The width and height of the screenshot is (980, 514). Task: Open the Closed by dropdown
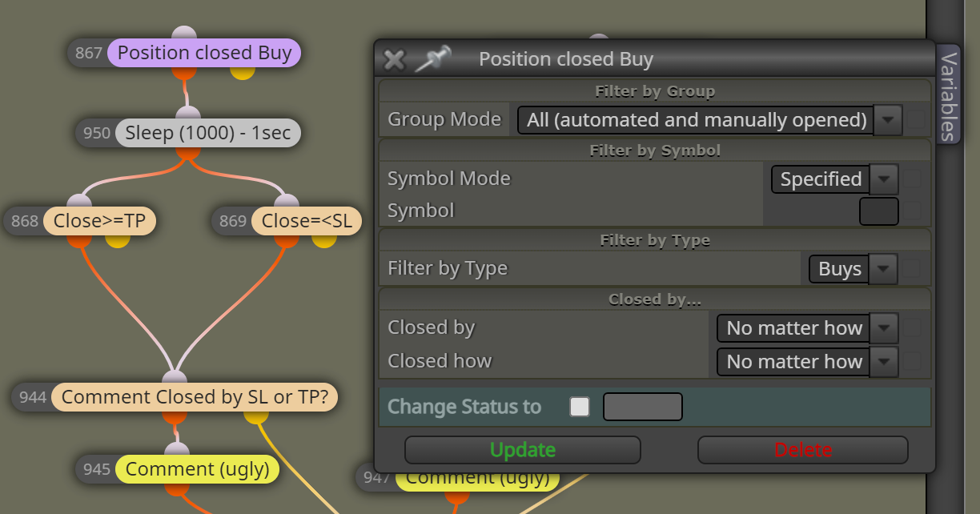pos(807,328)
